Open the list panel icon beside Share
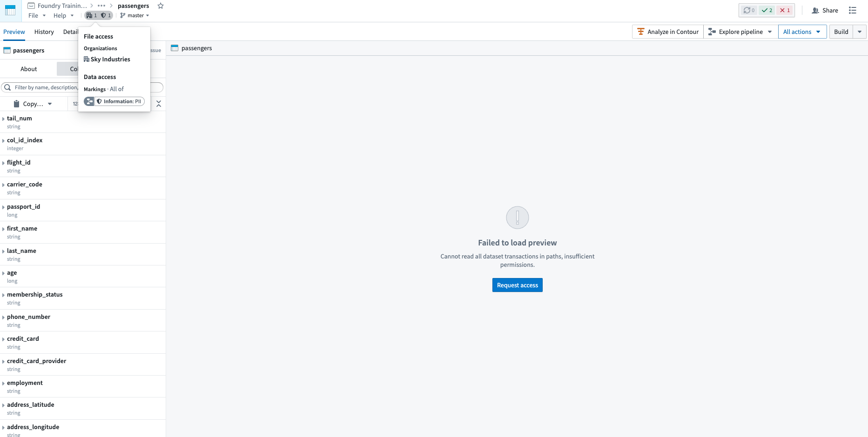This screenshot has width=868, height=437. pos(853,10)
